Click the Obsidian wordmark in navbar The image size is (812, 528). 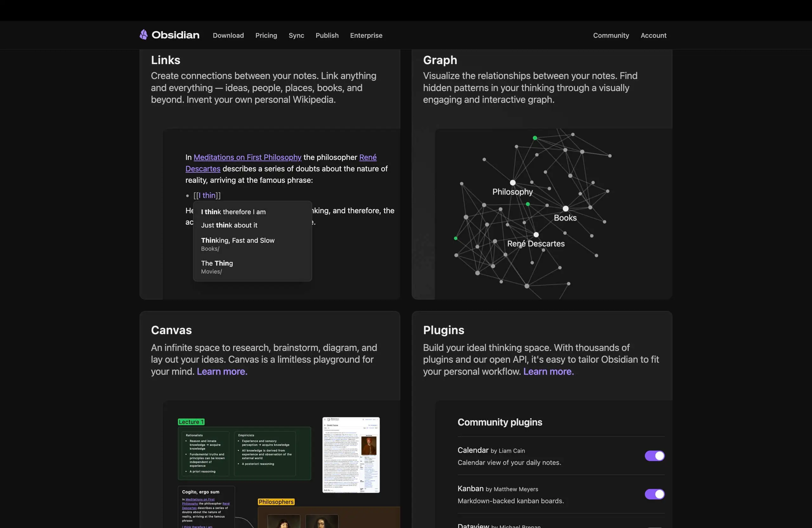coord(175,35)
